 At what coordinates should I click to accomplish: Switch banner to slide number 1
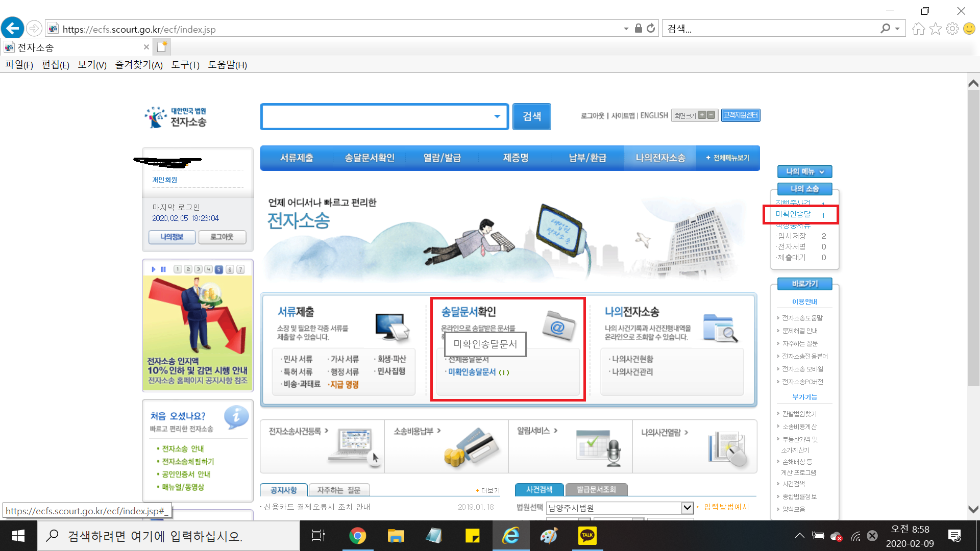[177, 269]
